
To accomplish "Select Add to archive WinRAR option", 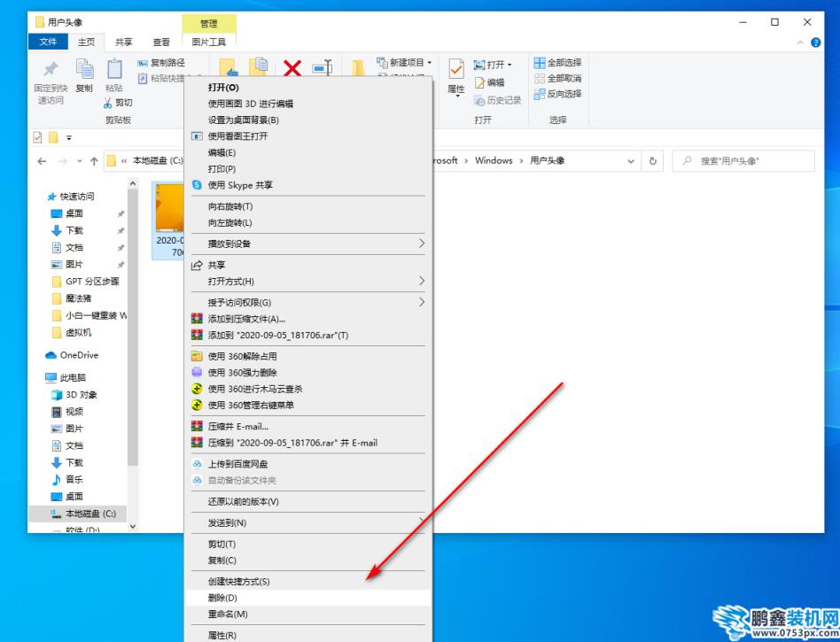I will tap(246, 319).
